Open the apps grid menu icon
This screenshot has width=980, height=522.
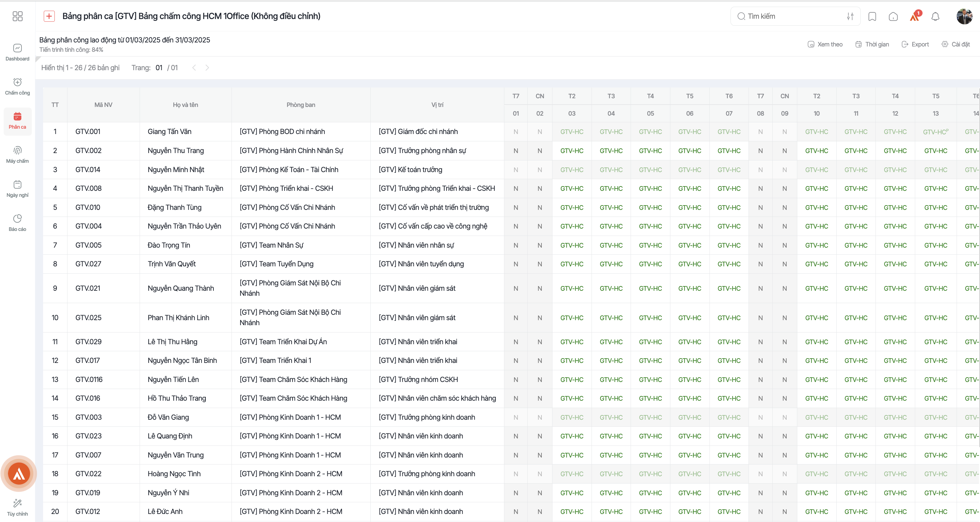17,16
